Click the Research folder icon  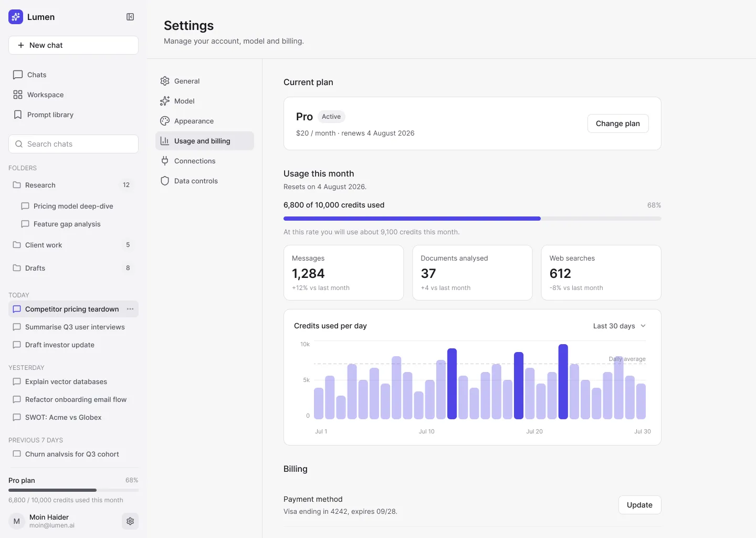tap(17, 185)
